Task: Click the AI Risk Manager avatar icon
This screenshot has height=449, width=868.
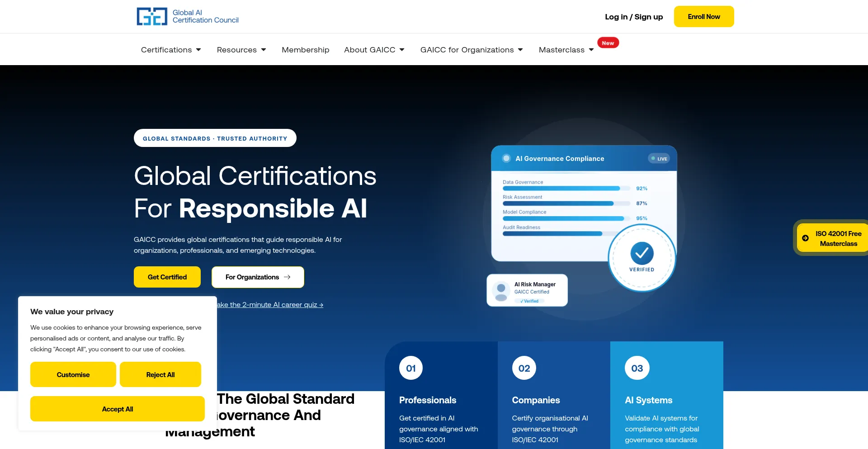Action: pos(501,291)
